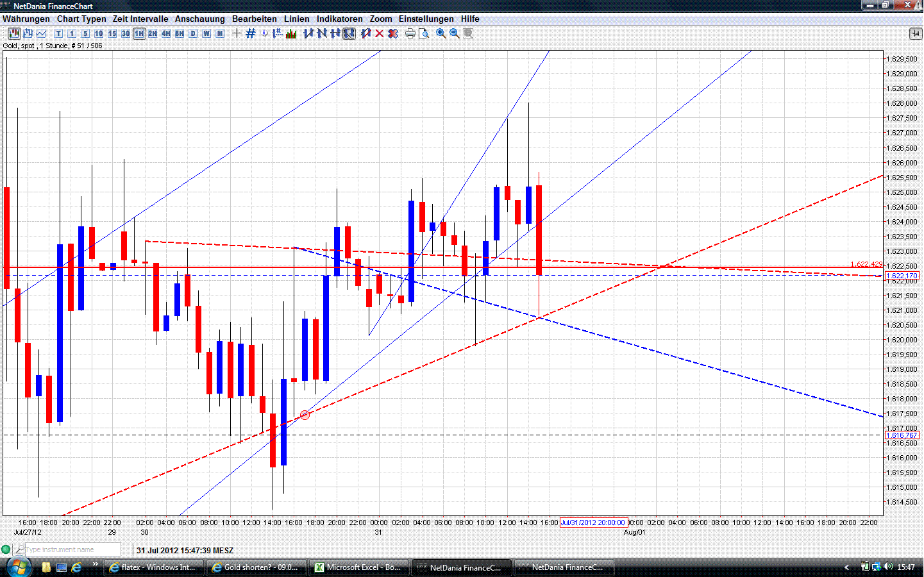Switch to the Microsoft Excel taskbar window
The image size is (924, 577).
tap(359, 567)
